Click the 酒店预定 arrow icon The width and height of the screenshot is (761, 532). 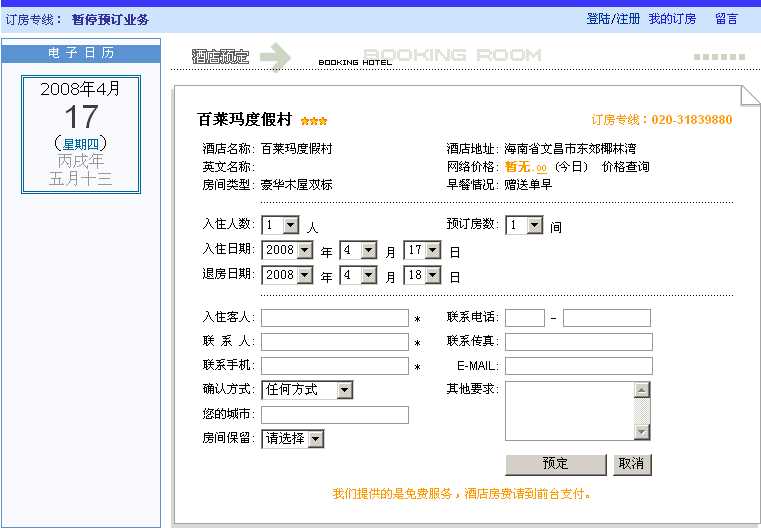(x=275, y=57)
